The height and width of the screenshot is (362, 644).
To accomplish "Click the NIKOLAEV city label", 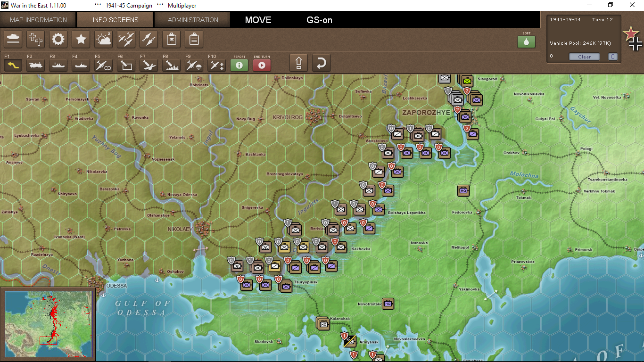I will 181,229.
